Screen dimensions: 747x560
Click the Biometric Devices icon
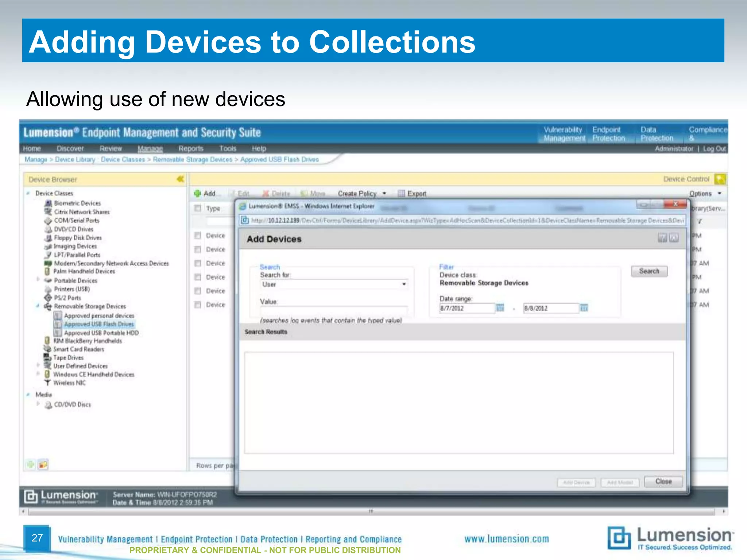click(x=48, y=203)
